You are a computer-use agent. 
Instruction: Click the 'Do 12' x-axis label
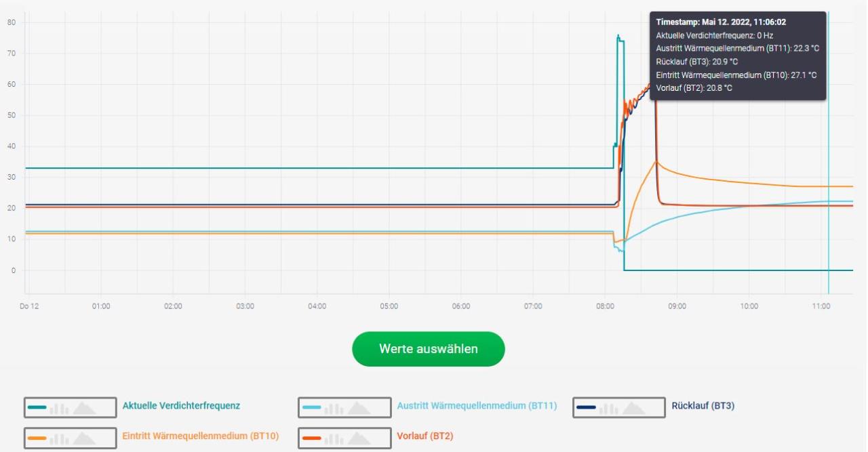click(x=29, y=306)
